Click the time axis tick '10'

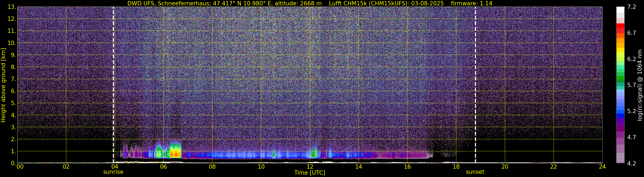coord(261,167)
